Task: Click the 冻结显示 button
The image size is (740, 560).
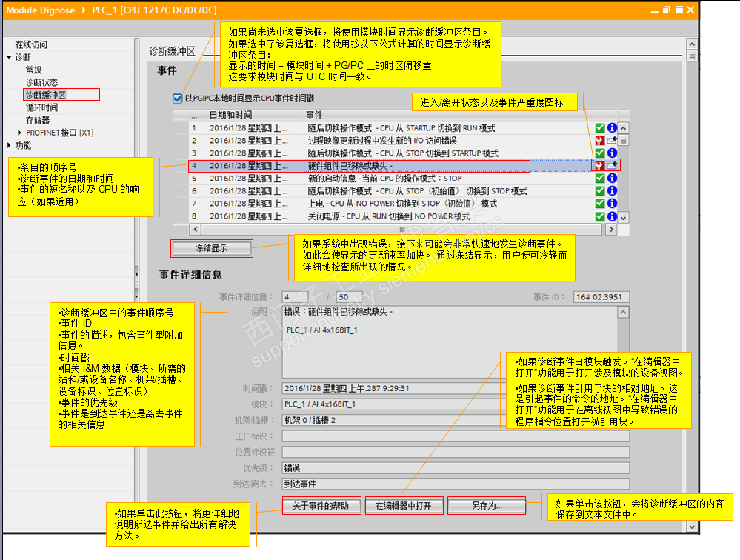Action: coord(211,248)
